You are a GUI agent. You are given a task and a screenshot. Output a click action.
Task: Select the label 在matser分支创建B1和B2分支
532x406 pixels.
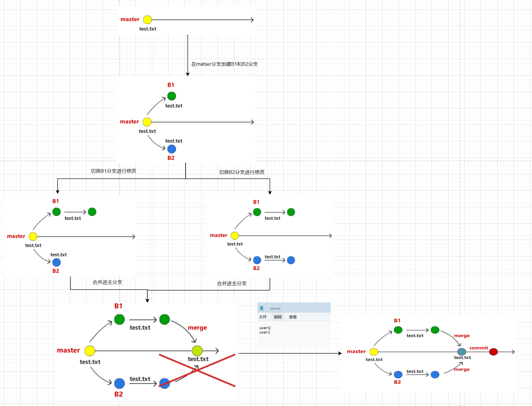[x=225, y=64]
